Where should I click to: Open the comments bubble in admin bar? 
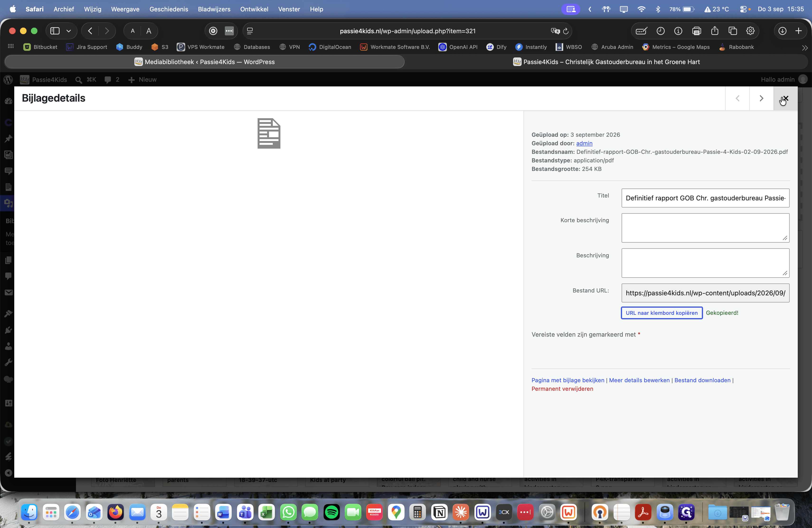[112, 80]
